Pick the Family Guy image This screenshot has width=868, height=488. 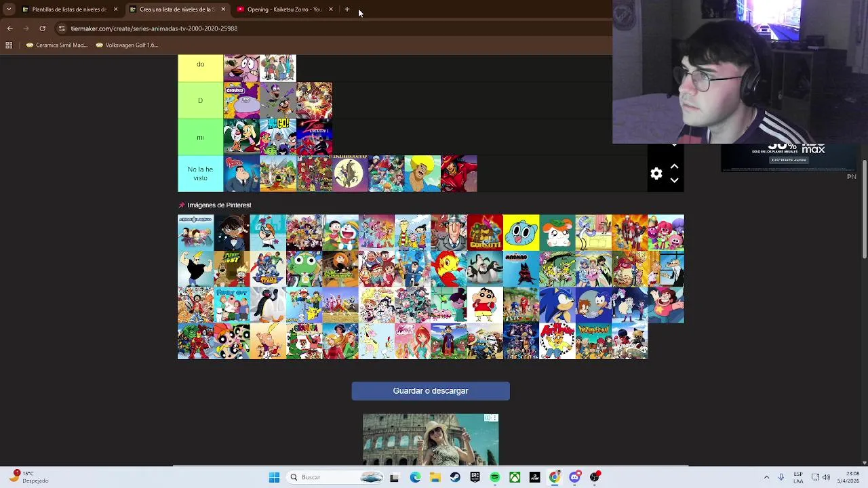point(232,305)
